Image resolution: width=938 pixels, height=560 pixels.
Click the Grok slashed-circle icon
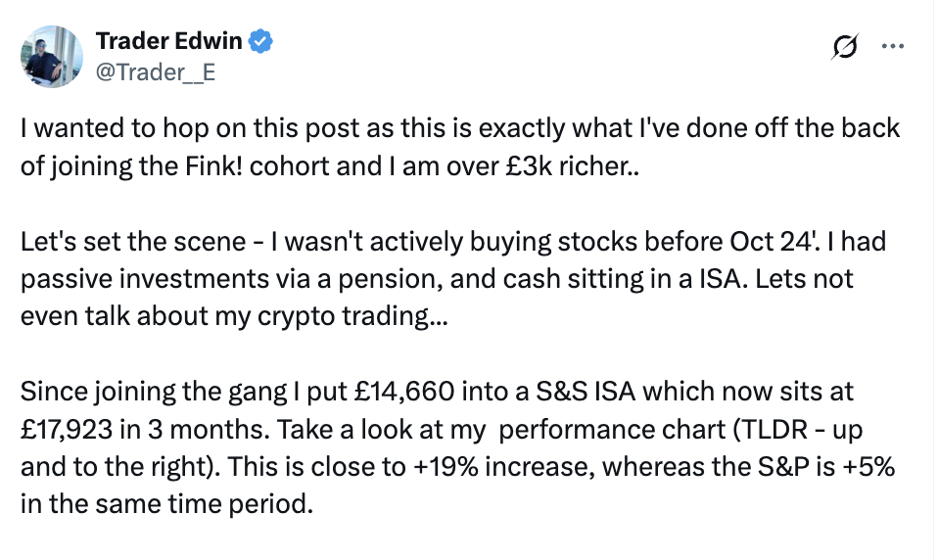844,46
